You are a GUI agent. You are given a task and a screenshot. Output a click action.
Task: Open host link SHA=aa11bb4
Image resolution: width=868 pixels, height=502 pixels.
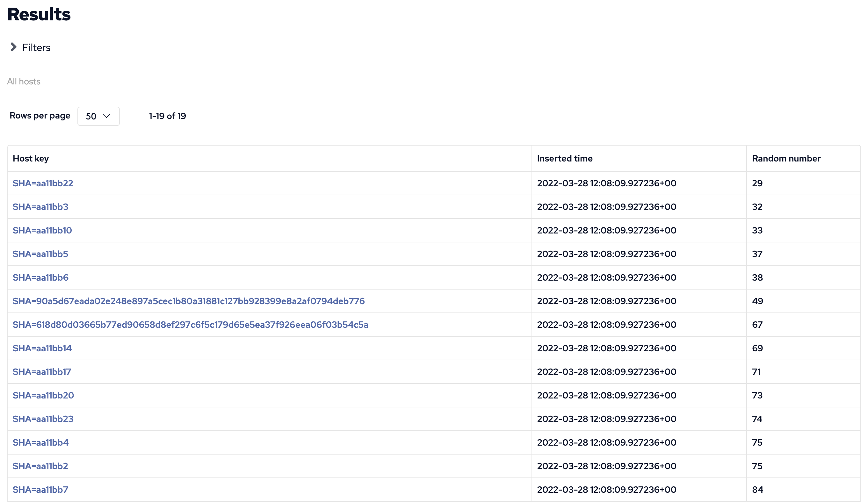40,443
